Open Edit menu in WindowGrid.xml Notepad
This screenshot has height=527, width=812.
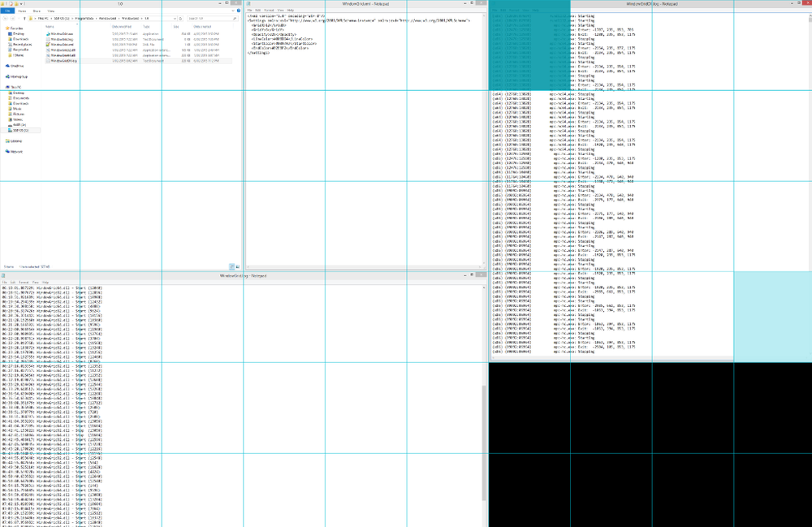pos(257,10)
